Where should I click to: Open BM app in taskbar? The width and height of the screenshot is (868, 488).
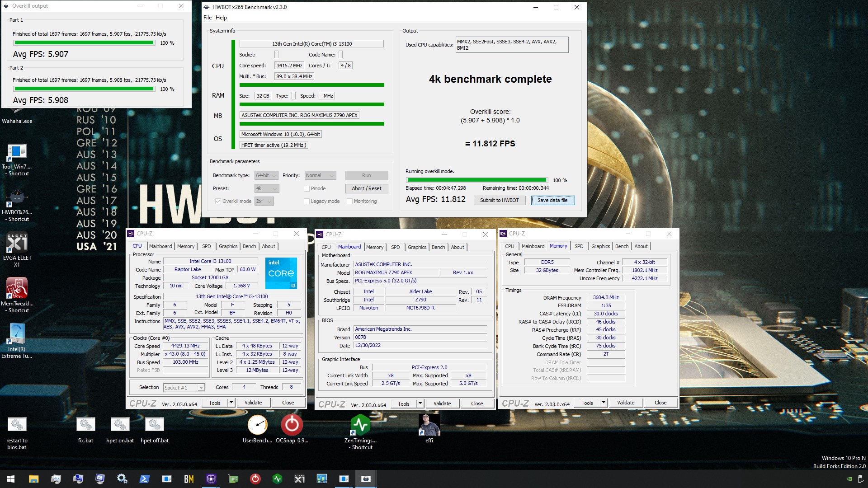click(x=189, y=479)
